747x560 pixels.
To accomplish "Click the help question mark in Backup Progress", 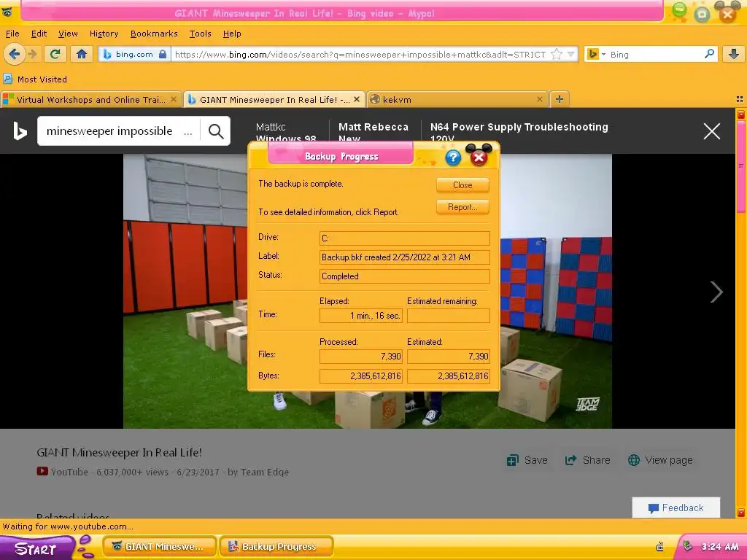I will [x=453, y=157].
